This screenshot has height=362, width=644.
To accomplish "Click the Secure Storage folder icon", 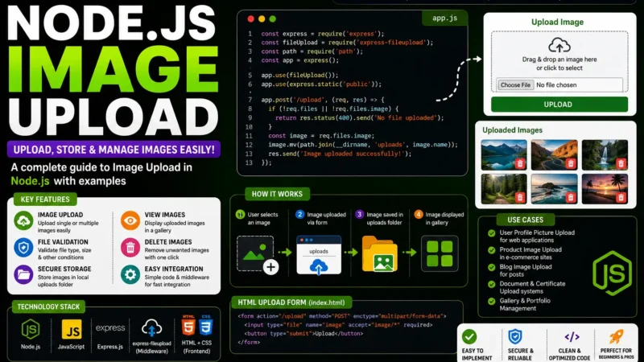I will [24, 274].
